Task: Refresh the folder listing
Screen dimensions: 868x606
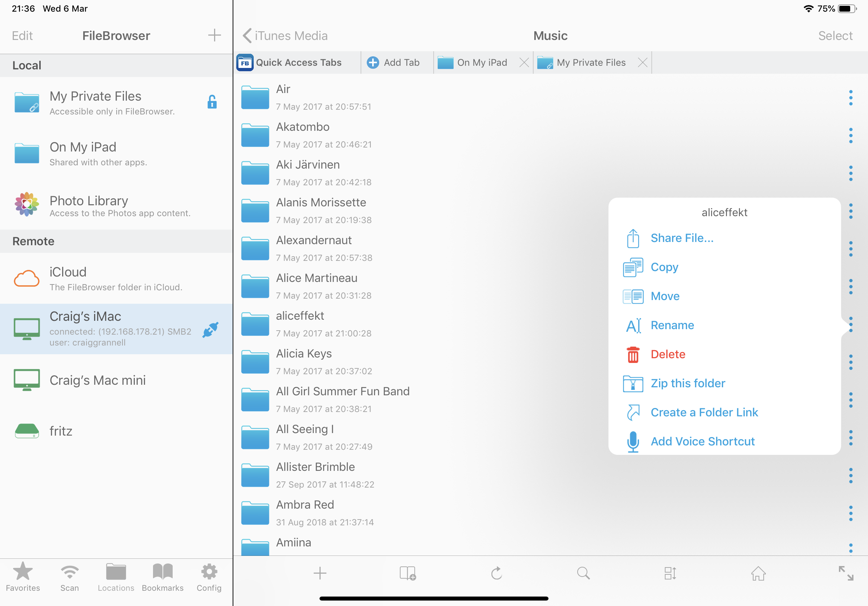Action: click(x=497, y=573)
